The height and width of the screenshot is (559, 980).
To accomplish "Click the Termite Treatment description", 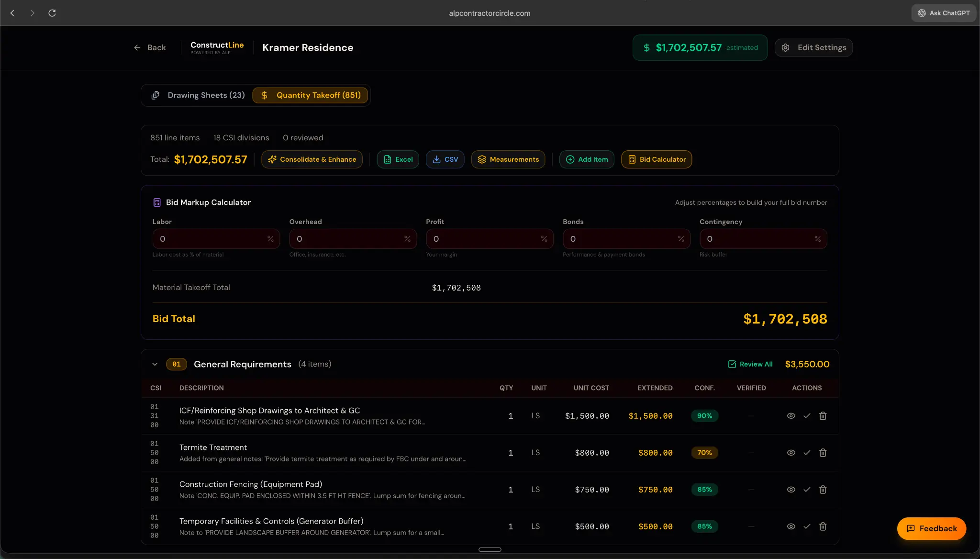I will tap(213, 447).
